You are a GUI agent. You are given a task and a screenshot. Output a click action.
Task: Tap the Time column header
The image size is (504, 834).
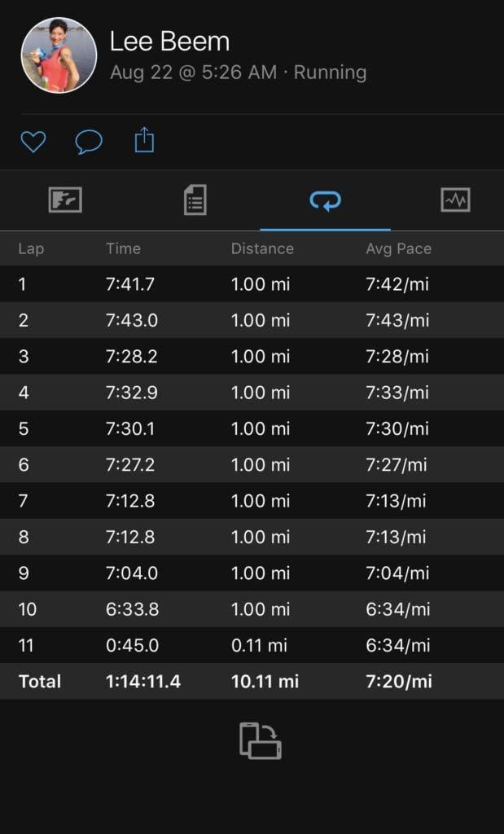123,248
